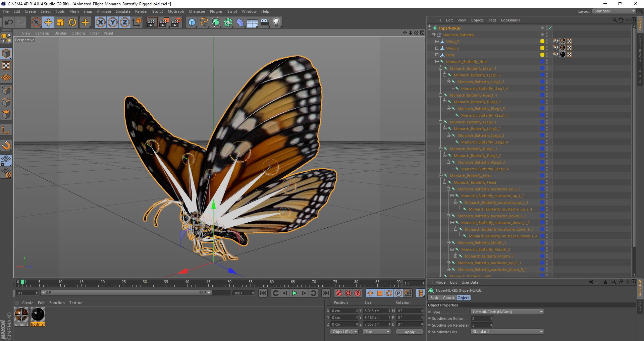This screenshot has width=644, height=341.
Task: Open the Type Catmull-Clark dropdown
Action: pyautogui.click(x=507, y=312)
